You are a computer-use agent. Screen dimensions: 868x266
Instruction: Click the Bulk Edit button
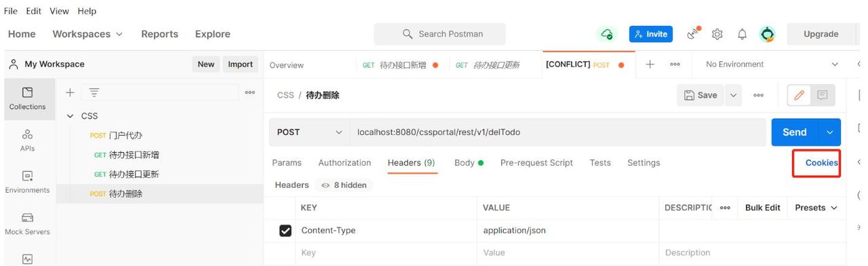tap(763, 208)
